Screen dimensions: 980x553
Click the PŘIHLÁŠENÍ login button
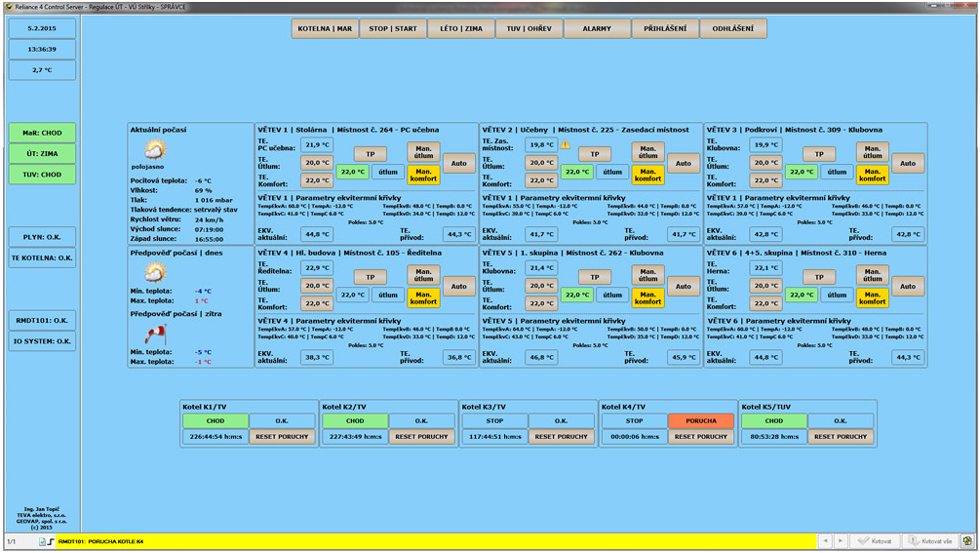(665, 28)
